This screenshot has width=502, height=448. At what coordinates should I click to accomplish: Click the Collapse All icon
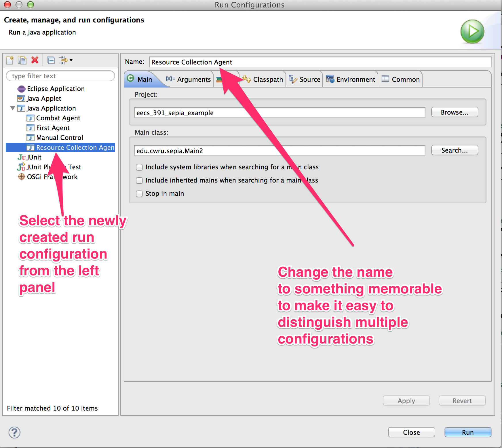click(51, 60)
